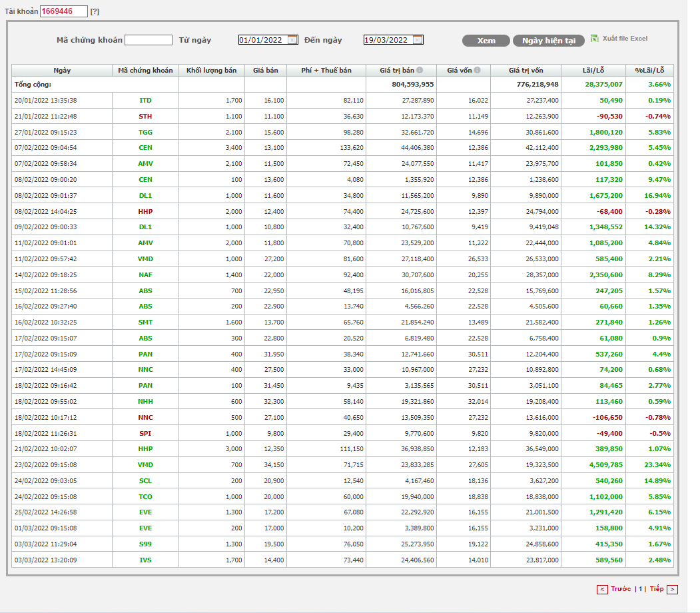Click the Tiếp pagination link
Image resolution: width=700 pixels, height=613 pixels.
click(x=656, y=589)
